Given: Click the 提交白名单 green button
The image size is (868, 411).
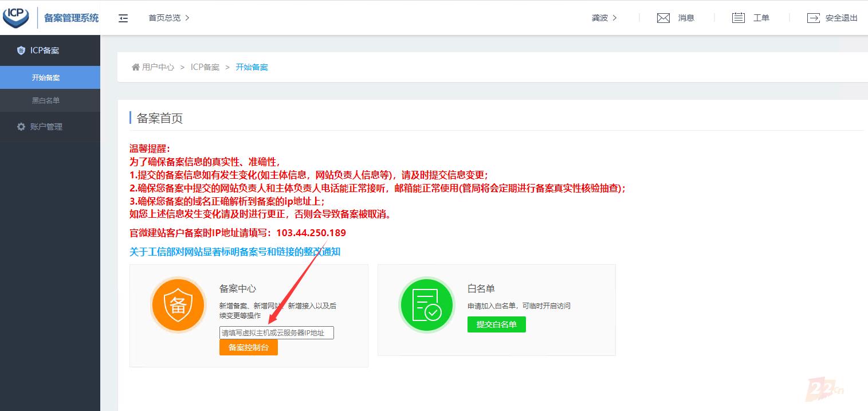Looking at the screenshot, I should tap(496, 324).
